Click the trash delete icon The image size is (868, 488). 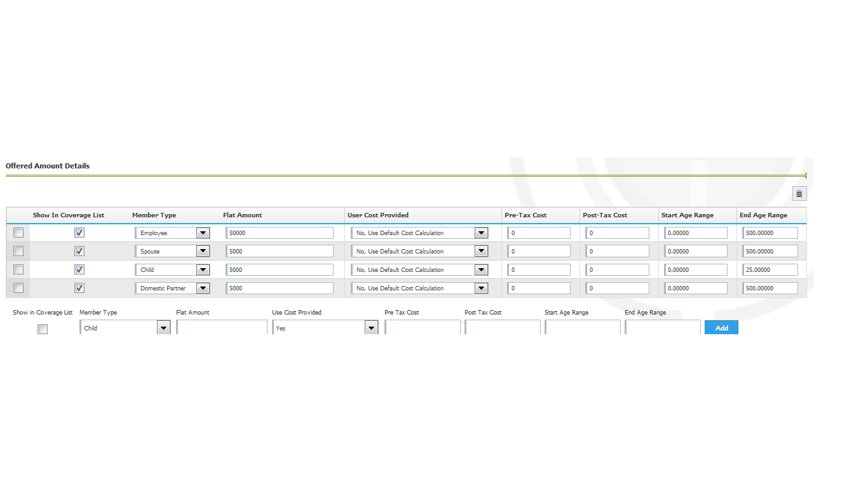point(799,194)
